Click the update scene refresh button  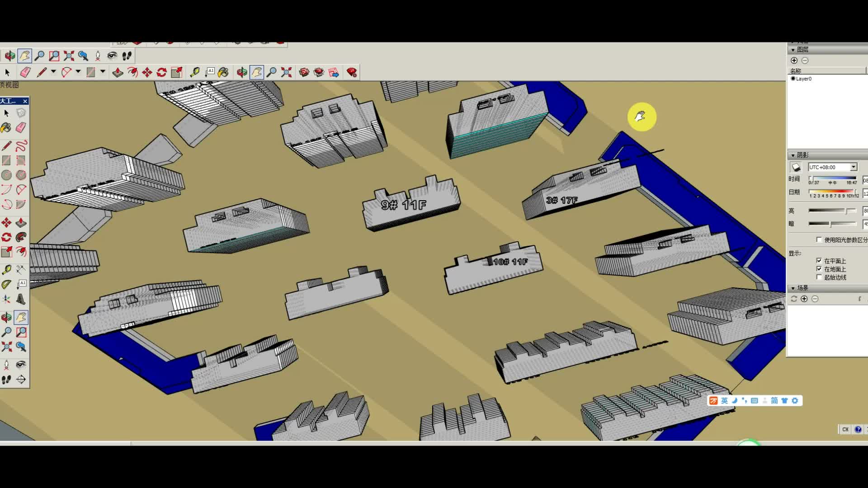click(794, 299)
